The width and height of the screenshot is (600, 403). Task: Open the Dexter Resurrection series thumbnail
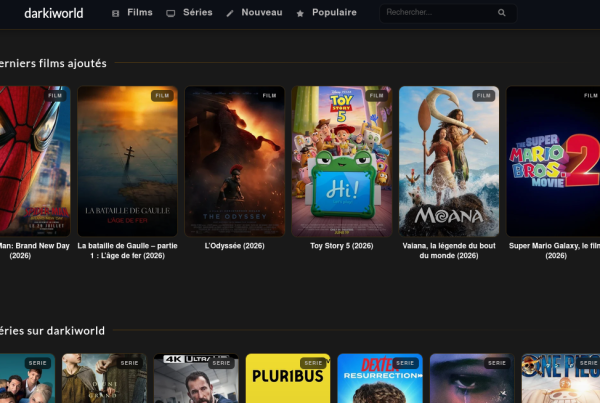[x=380, y=378]
